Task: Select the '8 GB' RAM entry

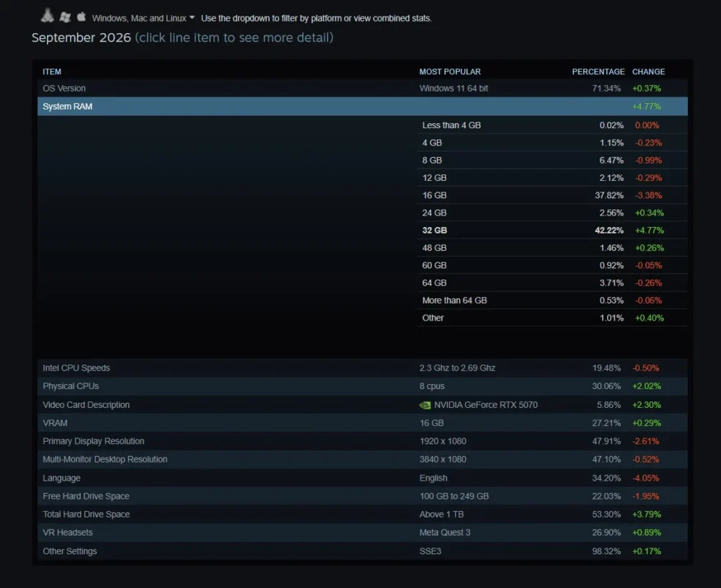Action: 432,160
